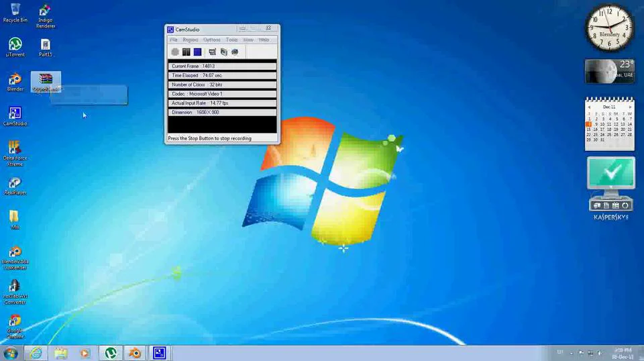Click the Dimension 1600 X 900 row

pos(222,112)
